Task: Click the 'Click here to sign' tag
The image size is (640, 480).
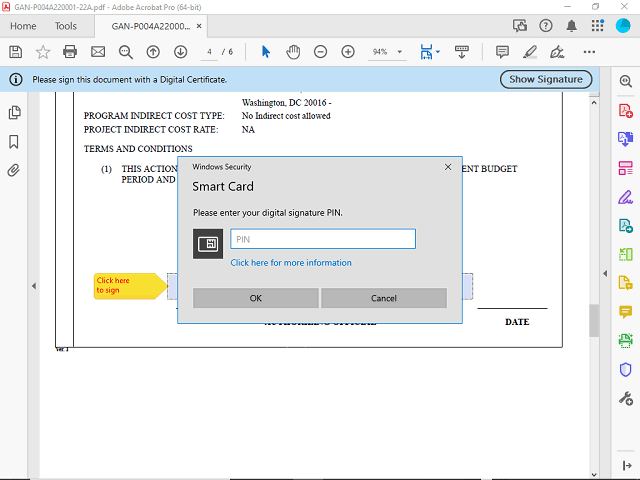Action: tap(130, 286)
